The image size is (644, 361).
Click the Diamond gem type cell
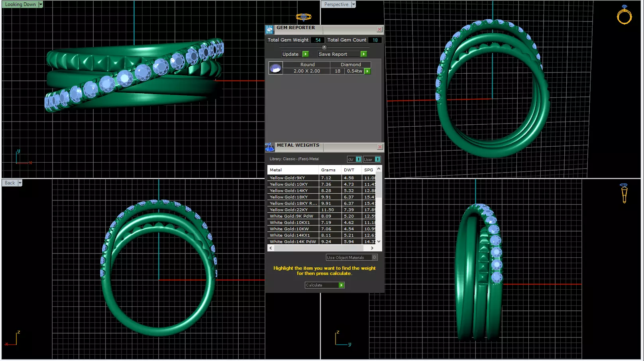pos(351,65)
